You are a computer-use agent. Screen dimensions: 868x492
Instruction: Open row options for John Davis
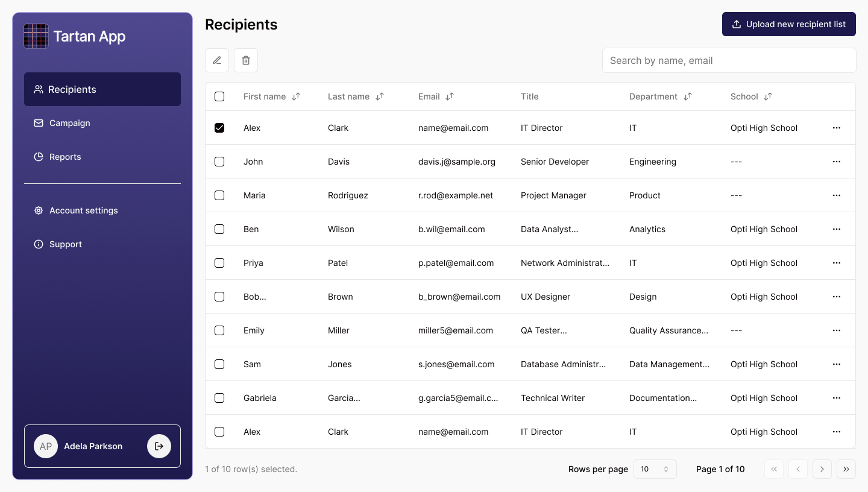coord(836,162)
